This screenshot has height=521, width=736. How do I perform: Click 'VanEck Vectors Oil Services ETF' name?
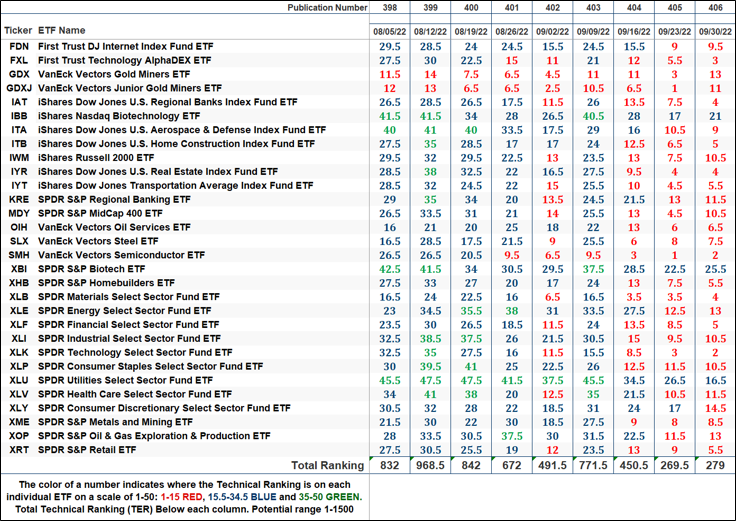(114, 227)
